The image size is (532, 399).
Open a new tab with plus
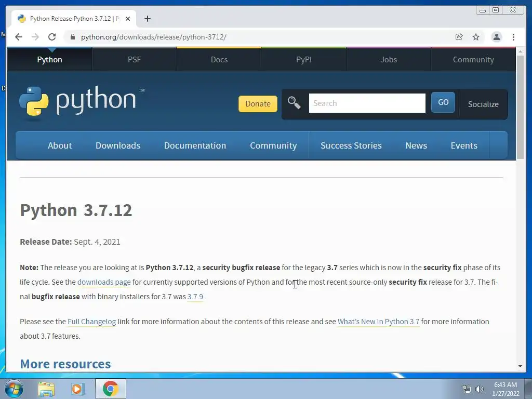coord(147,19)
